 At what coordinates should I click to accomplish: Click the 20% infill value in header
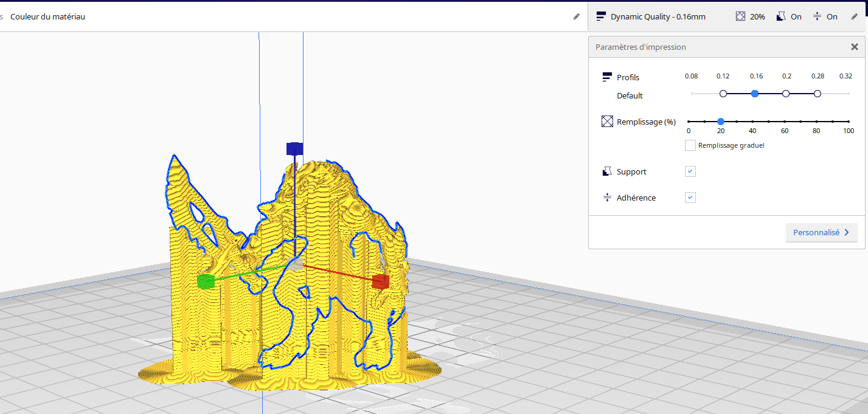pyautogui.click(x=757, y=16)
